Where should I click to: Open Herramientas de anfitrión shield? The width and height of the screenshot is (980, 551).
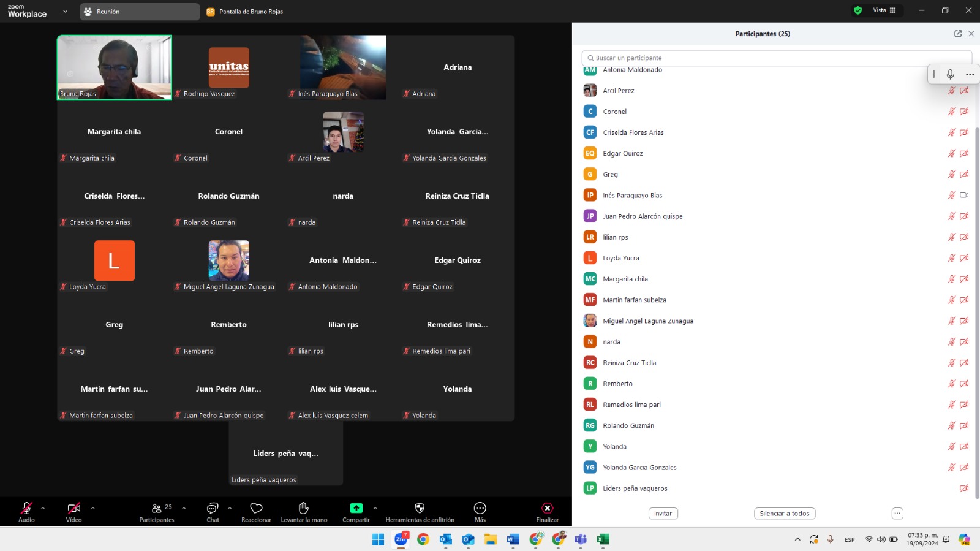(x=420, y=512)
